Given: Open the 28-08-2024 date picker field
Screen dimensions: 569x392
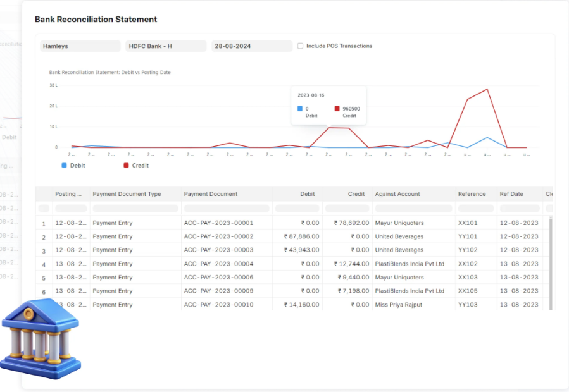Looking at the screenshot, I should tap(251, 46).
